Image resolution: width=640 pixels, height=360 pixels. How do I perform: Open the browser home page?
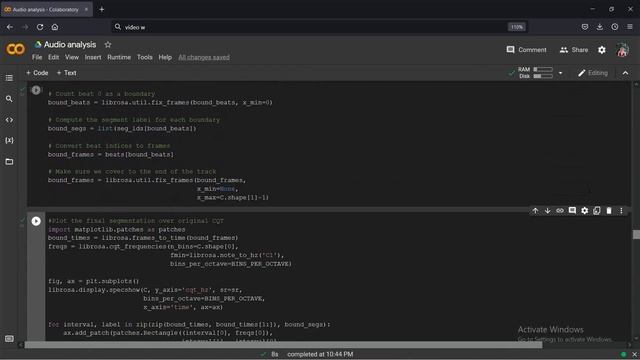[55, 27]
